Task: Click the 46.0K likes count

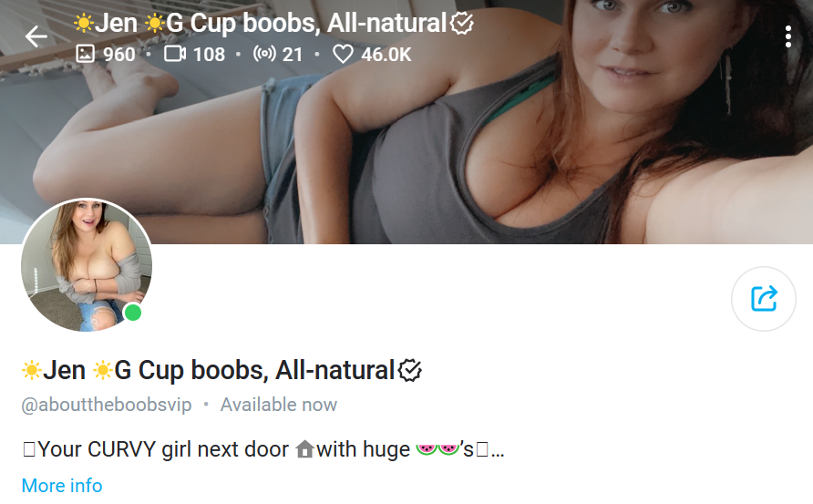Action: click(386, 54)
